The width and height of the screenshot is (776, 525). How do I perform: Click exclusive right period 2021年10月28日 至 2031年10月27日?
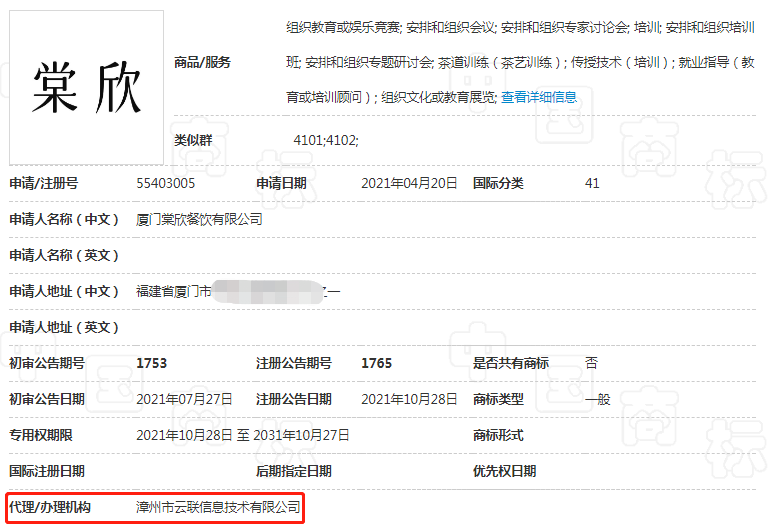(x=242, y=435)
